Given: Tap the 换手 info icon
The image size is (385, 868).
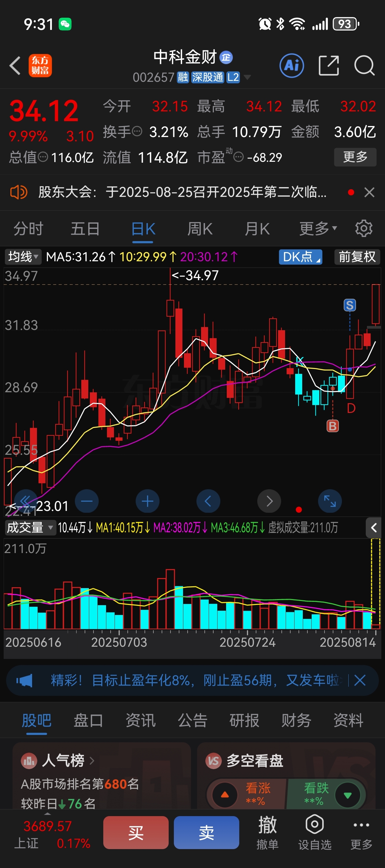Looking at the screenshot, I should click(137, 131).
